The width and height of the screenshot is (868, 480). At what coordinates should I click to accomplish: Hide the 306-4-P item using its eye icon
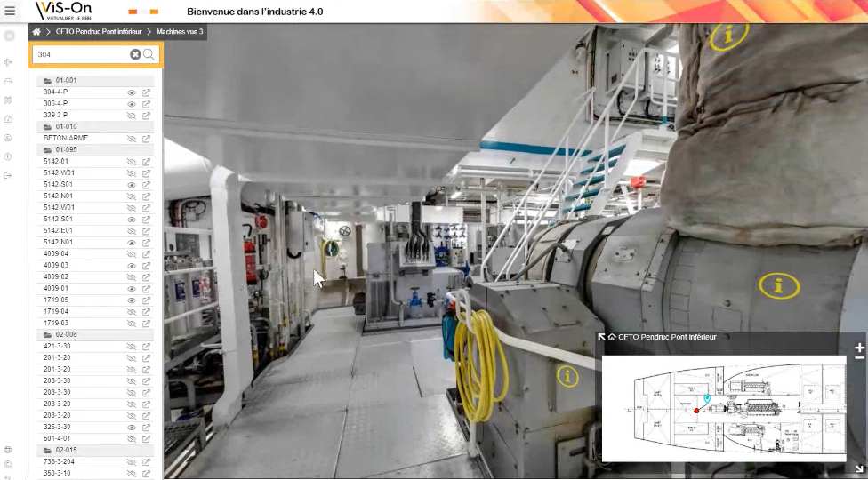click(x=132, y=104)
